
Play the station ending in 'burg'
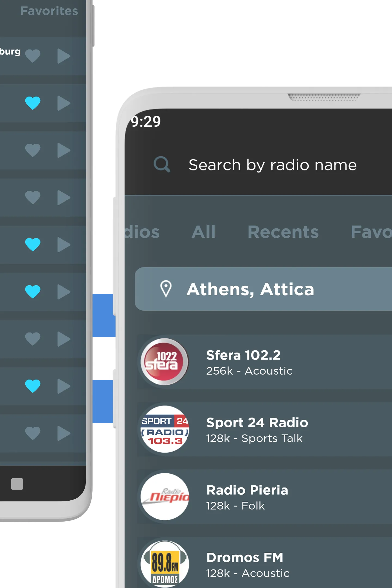pos(64,56)
